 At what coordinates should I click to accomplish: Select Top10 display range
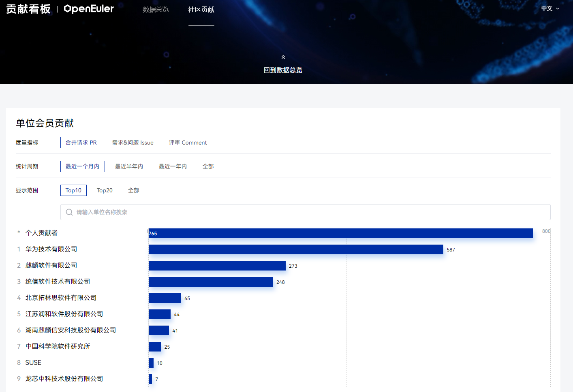tap(73, 190)
